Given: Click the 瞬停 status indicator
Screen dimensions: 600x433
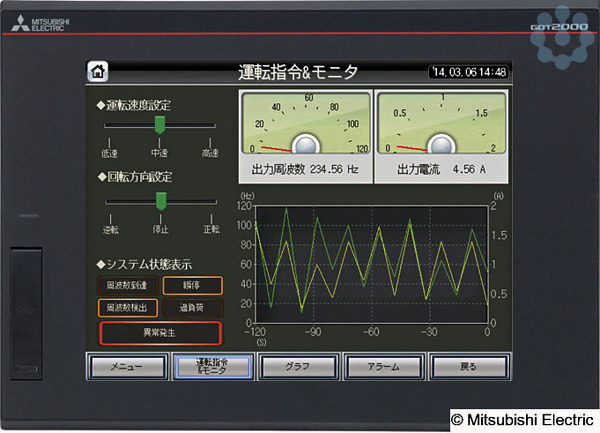Looking at the screenshot, I should click(x=192, y=287).
